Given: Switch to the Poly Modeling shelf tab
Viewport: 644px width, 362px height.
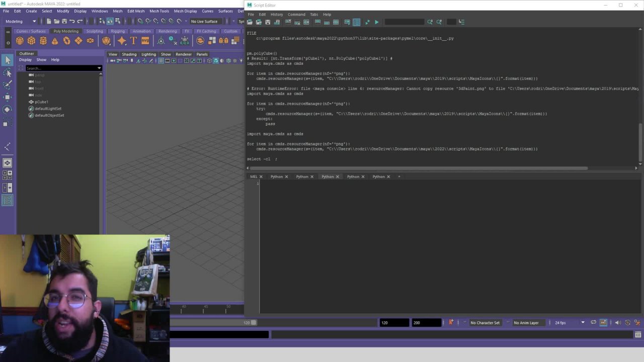Looking at the screenshot, I should click(65, 31).
